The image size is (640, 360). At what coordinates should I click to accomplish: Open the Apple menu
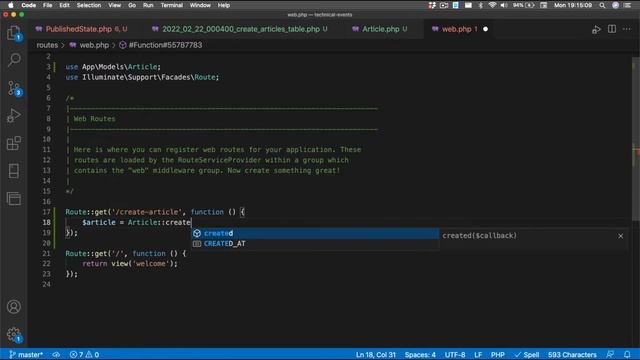click(x=11, y=5)
